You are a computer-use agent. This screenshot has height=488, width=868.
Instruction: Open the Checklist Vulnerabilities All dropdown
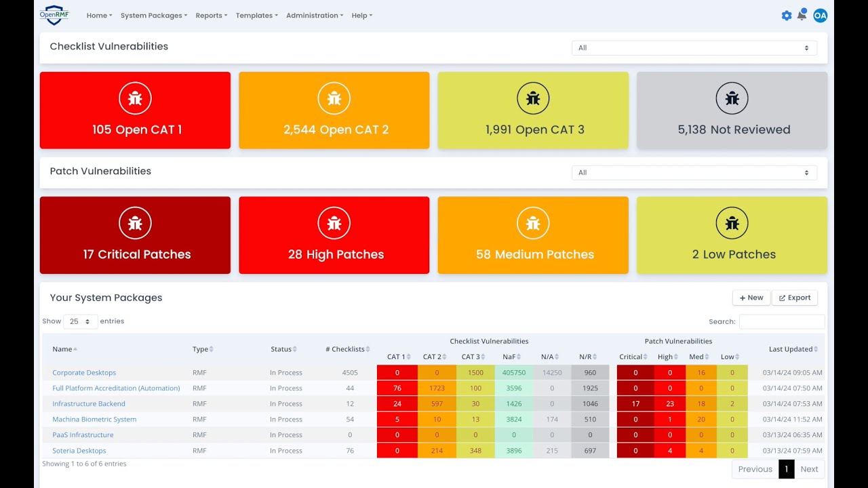(694, 48)
